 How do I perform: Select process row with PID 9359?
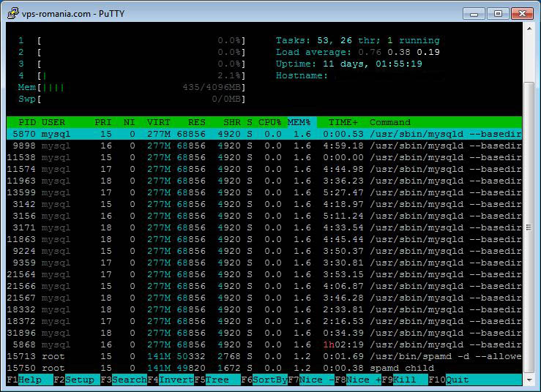pos(264,263)
